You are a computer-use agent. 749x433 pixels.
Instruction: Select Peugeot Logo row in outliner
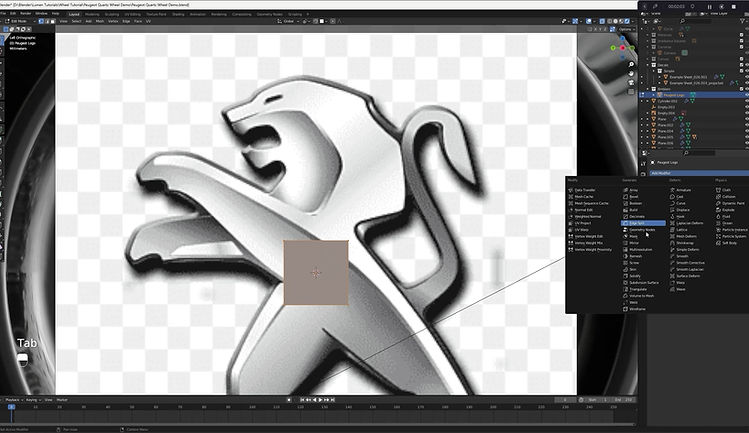[695, 95]
